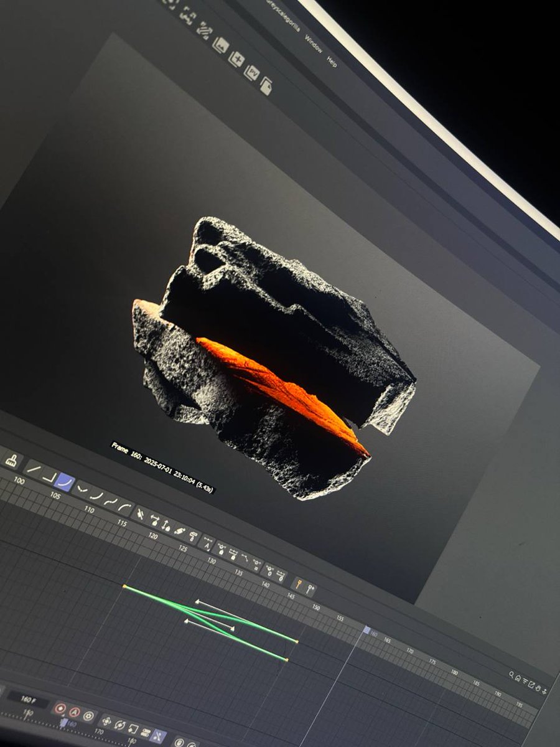Screen dimensions: 560x747
Task: Select the V-shaped soft tangent curve icon
Action: [x=83, y=489]
